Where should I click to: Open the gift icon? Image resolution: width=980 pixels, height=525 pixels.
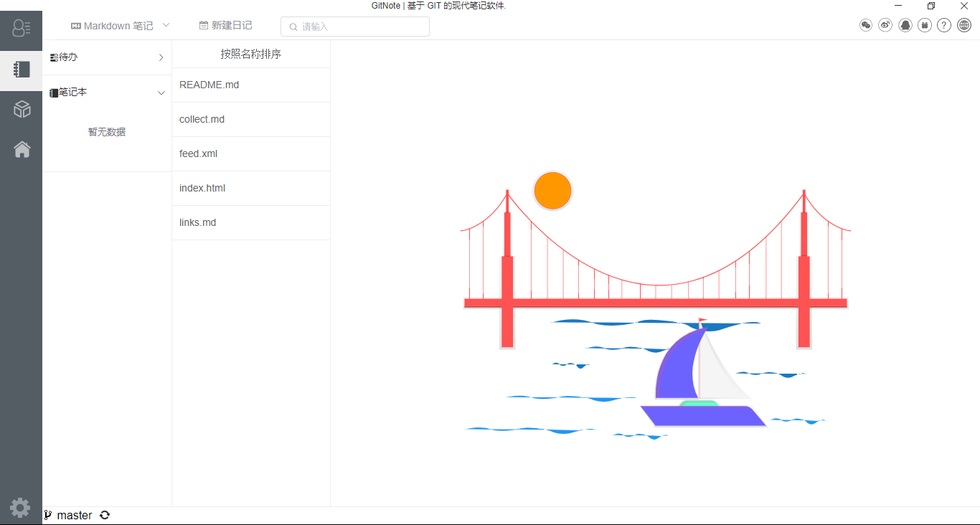925,25
